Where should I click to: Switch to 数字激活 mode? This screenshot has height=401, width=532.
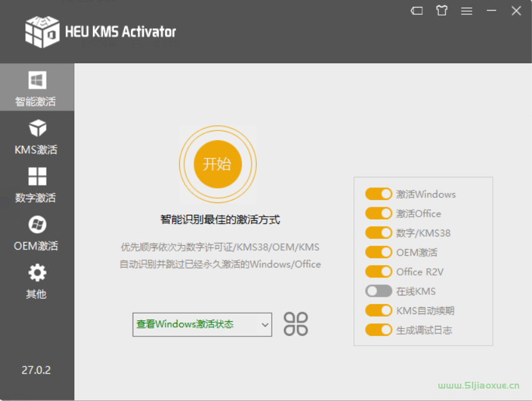[x=36, y=184]
